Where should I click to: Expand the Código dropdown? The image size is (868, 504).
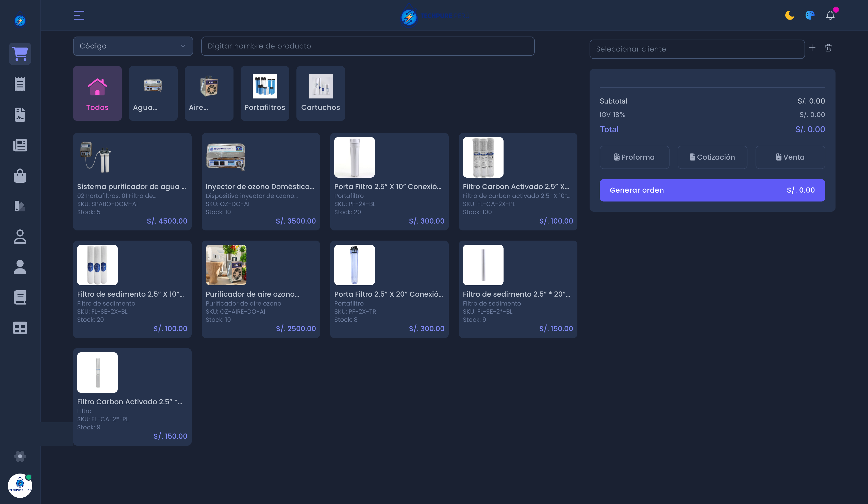132,46
